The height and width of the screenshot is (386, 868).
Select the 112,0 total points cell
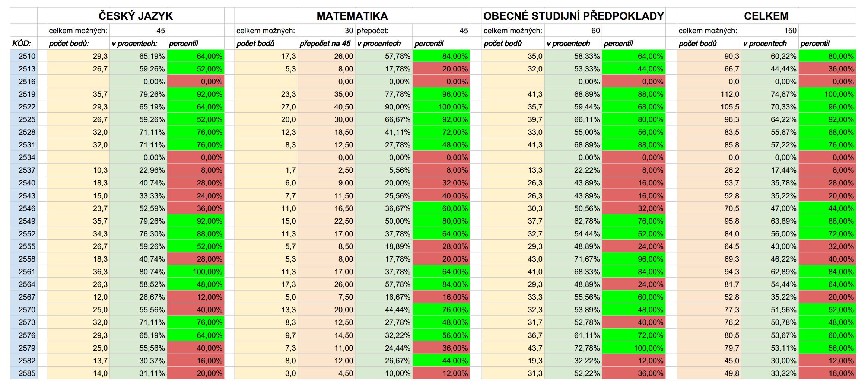click(x=709, y=94)
